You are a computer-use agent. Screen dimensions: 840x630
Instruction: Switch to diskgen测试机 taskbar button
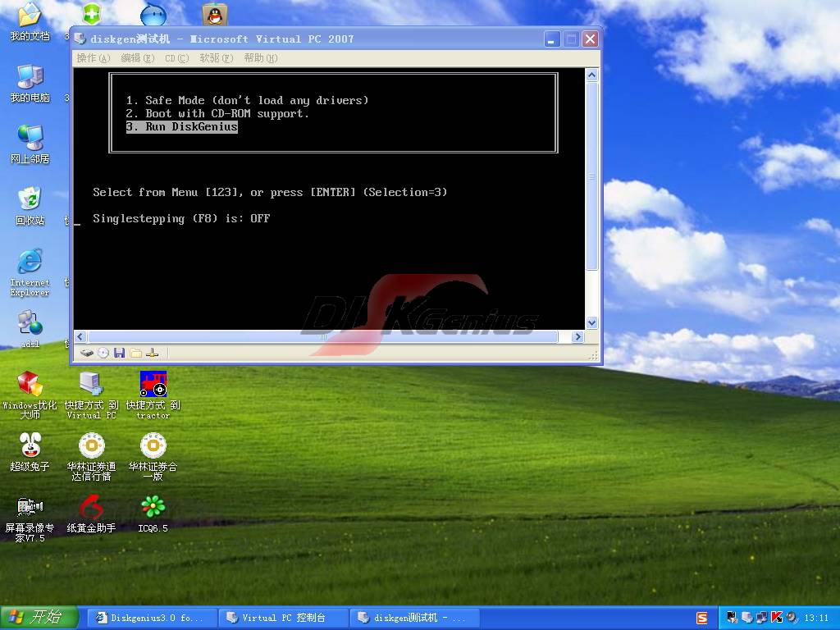tap(414, 618)
